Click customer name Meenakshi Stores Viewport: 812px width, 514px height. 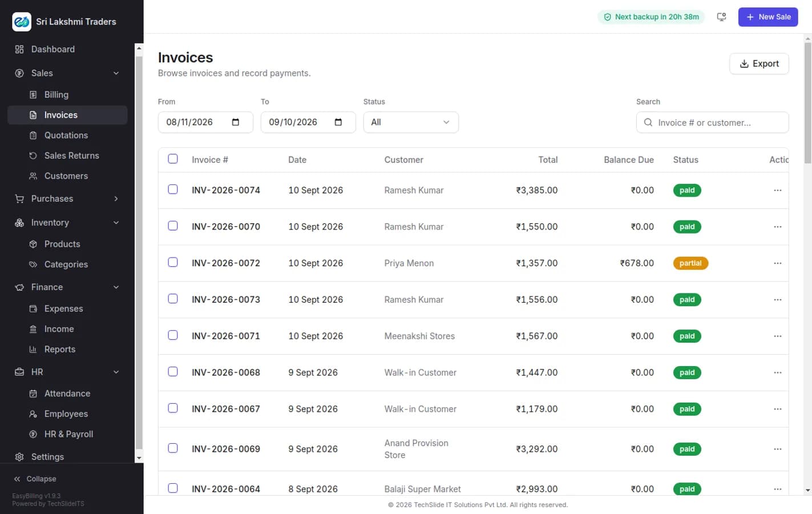[419, 336]
